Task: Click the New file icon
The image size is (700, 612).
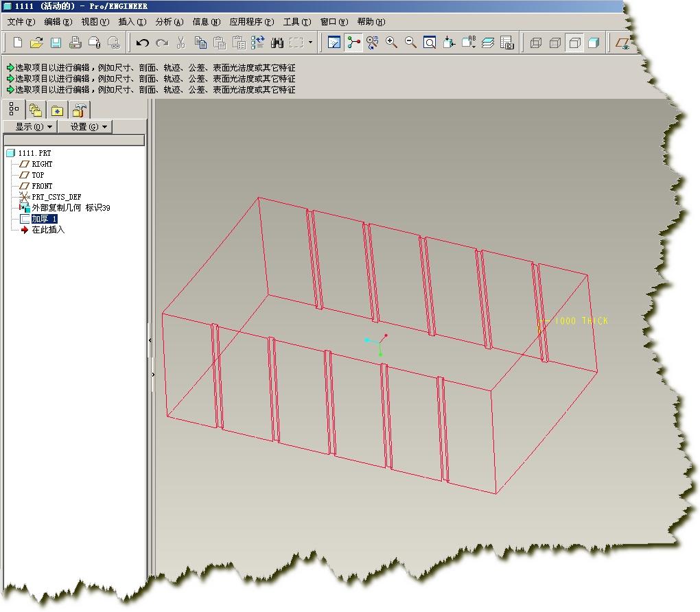Action: coord(18,43)
